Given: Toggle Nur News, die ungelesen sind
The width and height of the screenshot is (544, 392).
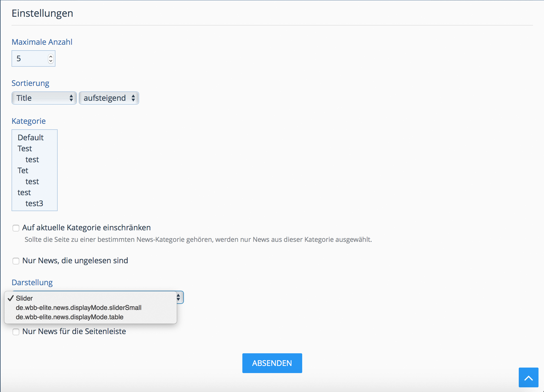Looking at the screenshot, I should pos(16,261).
